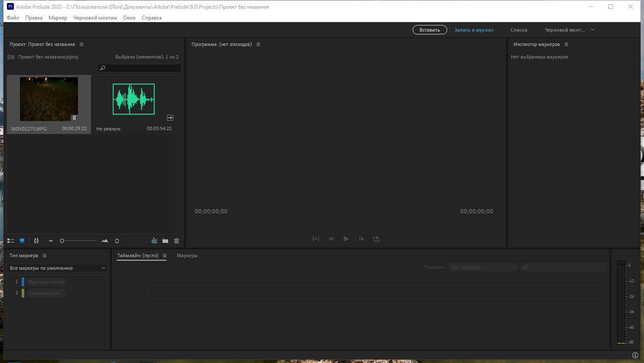644x363 pixels.
Task: Click the Adobe Prelude app icon in title bar
Action: click(10, 7)
